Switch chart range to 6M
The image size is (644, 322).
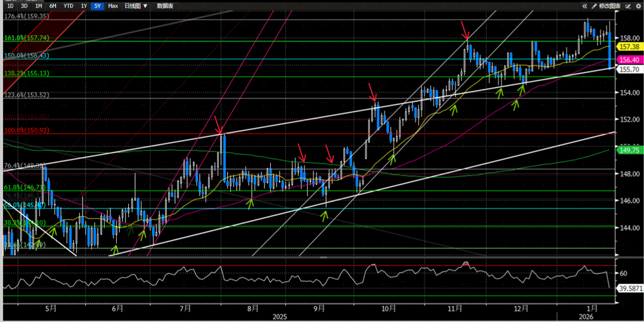(53, 6)
